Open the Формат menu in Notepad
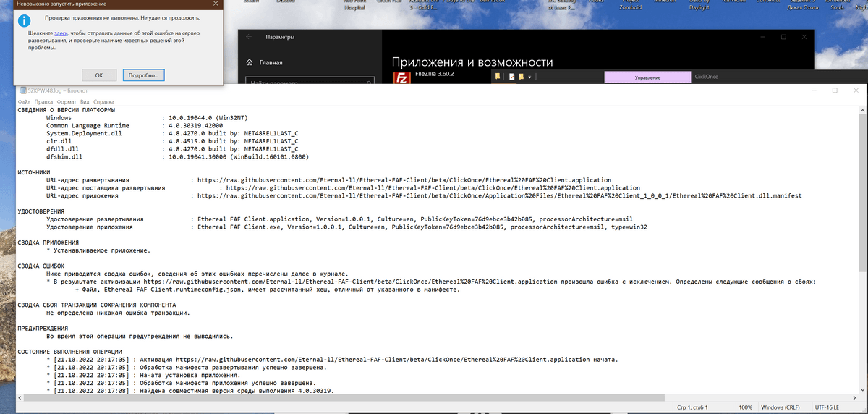The image size is (868, 414). tap(67, 102)
